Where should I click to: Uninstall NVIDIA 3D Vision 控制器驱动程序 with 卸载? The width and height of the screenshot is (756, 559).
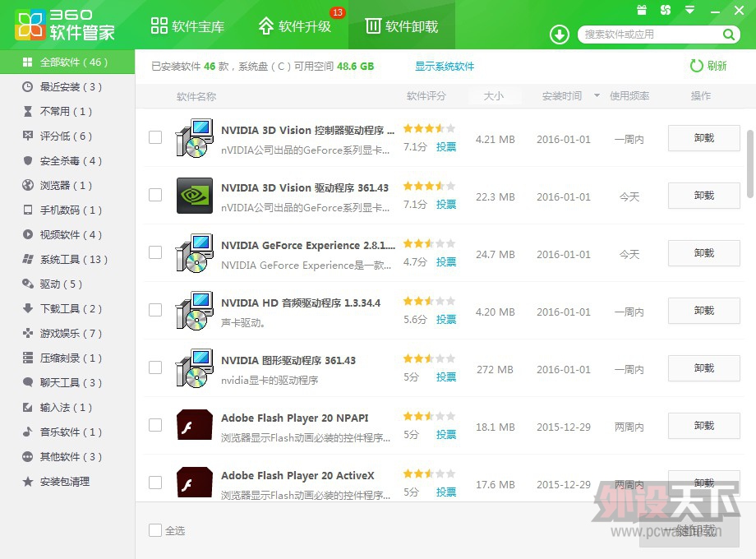coord(704,138)
